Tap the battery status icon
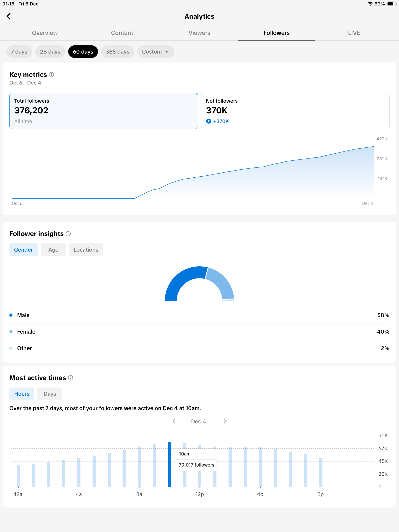The image size is (399, 532). click(x=392, y=4)
